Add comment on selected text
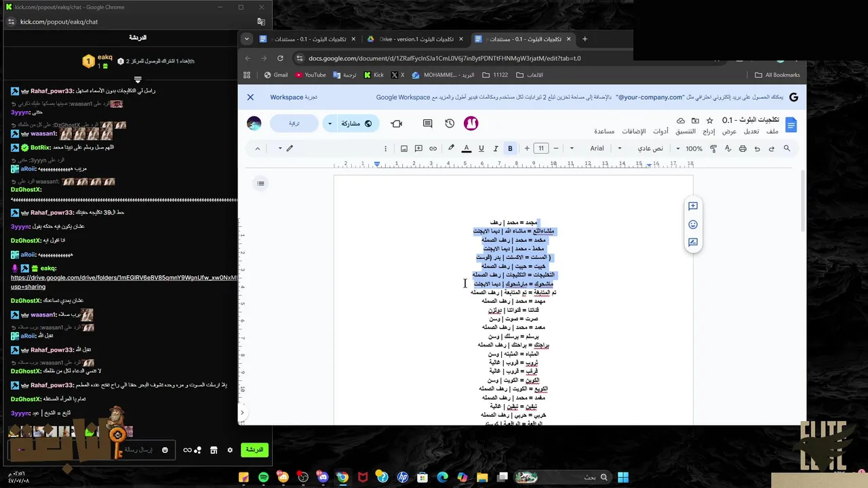Viewport: 868px width, 488px height. [693, 206]
